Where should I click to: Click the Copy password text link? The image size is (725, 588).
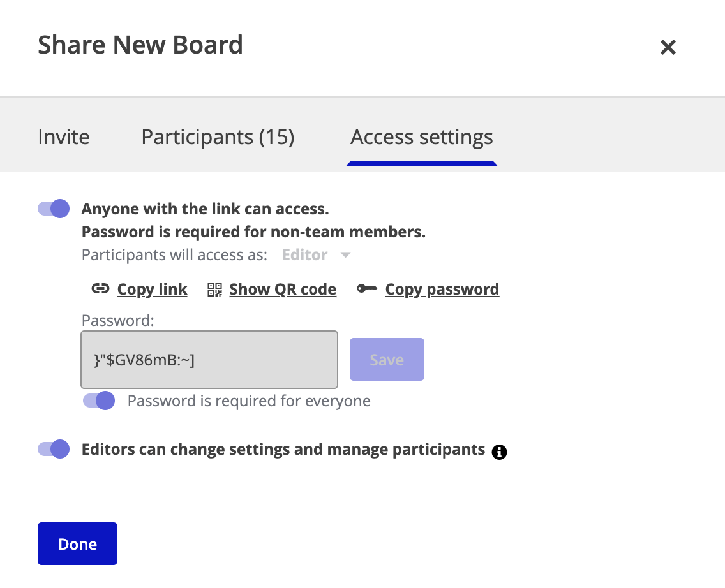pyautogui.click(x=442, y=290)
